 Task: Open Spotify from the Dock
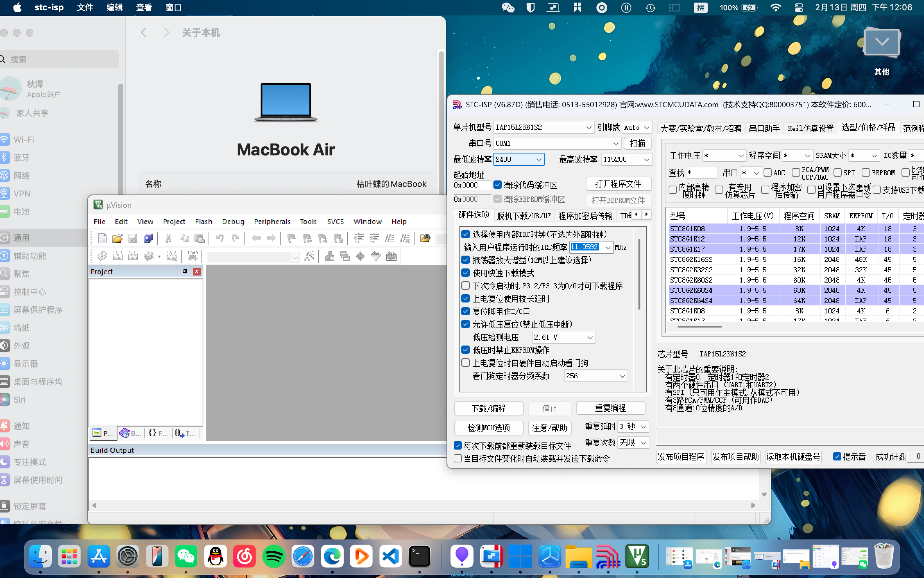click(x=273, y=556)
